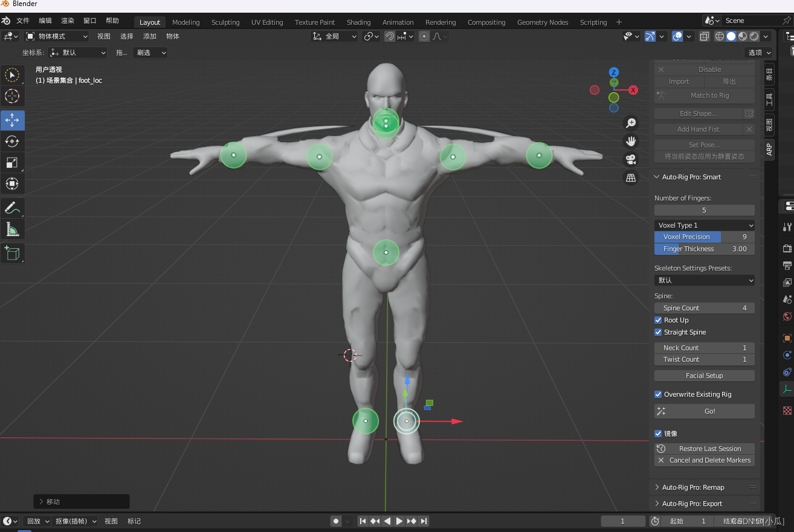Viewport: 794px width, 532px height.
Task: Open the Object Data properties green axes tab
Action: tap(787, 389)
